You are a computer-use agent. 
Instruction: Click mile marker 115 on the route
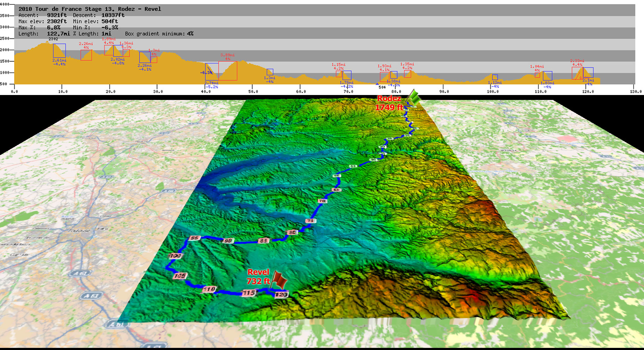click(249, 293)
